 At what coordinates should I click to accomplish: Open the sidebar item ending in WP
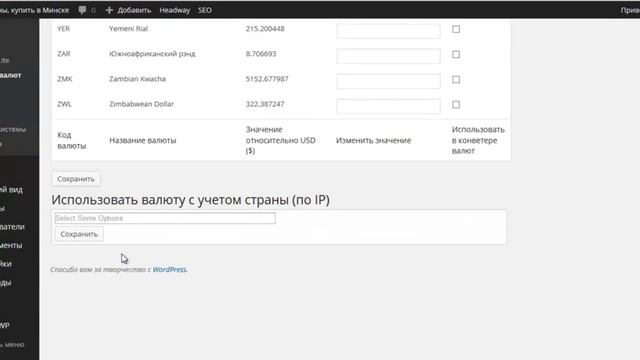(x=5, y=325)
